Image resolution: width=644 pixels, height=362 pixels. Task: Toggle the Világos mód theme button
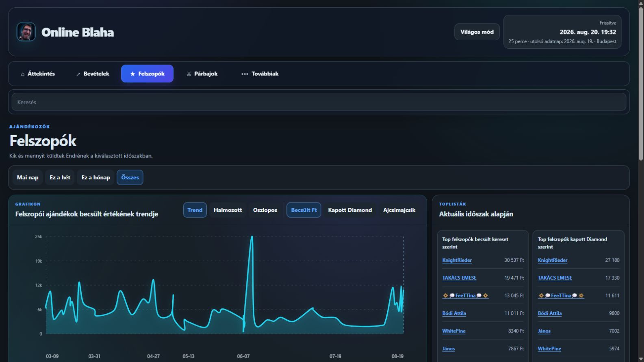(x=477, y=32)
